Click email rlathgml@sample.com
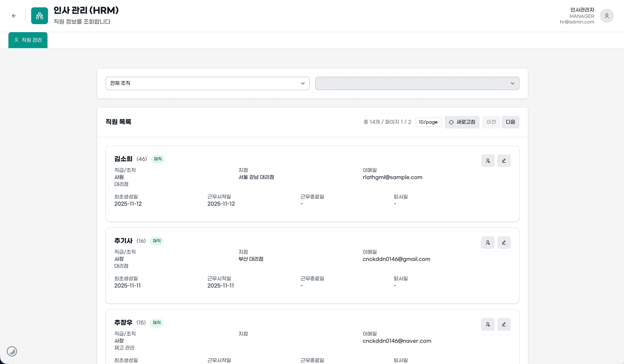 tap(392, 177)
